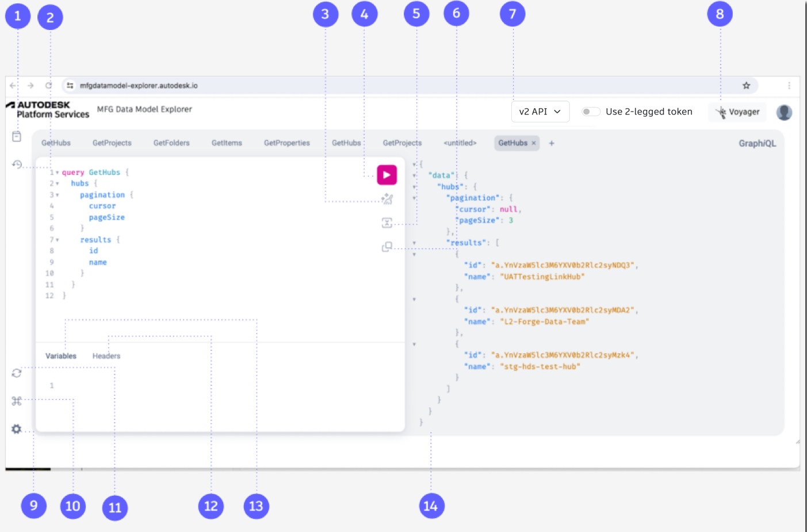Screen dimensions: 807x532
Task: Run the GetHubs query with play button
Action: click(x=387, y=175)
